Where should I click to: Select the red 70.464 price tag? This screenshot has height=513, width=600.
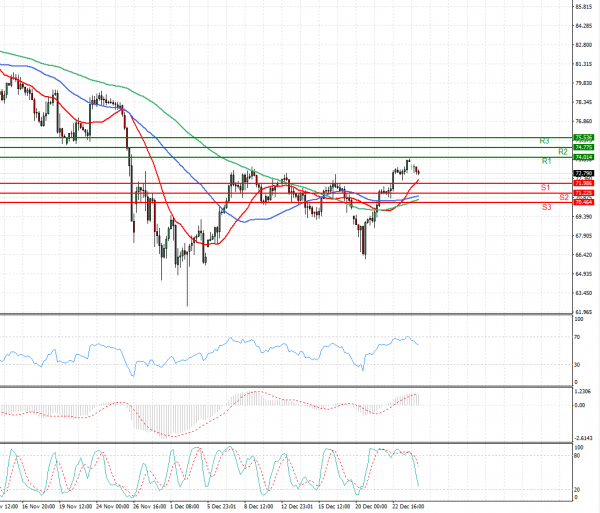click(x=584, y=202)
